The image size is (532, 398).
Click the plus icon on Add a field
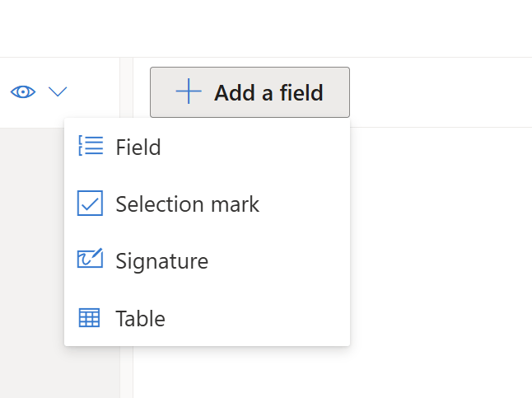coord(189,92)
